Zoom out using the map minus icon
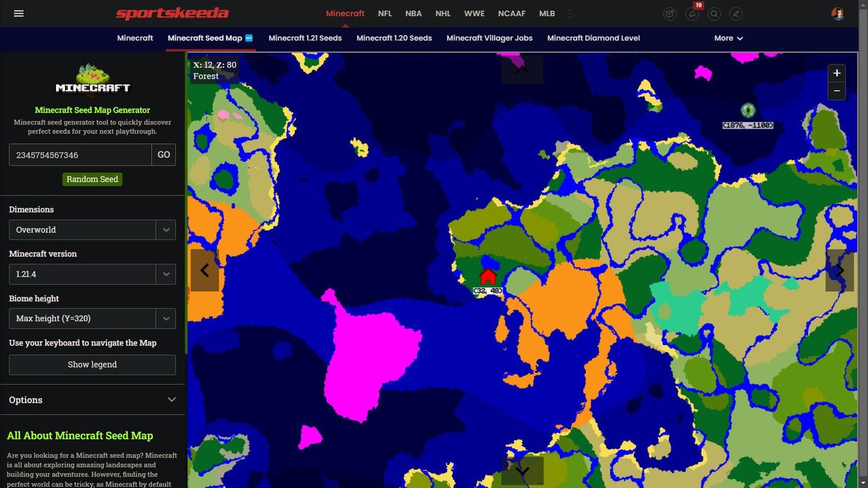This screenshot has width=868, height=488. [x=836, y=91]
